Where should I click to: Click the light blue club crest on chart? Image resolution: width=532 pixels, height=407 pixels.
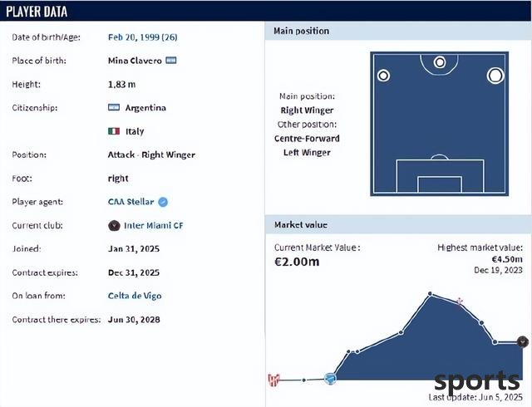point(330,379)
